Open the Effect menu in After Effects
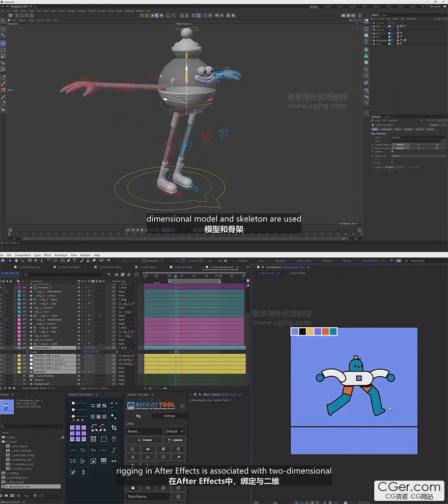 (47, 255)
